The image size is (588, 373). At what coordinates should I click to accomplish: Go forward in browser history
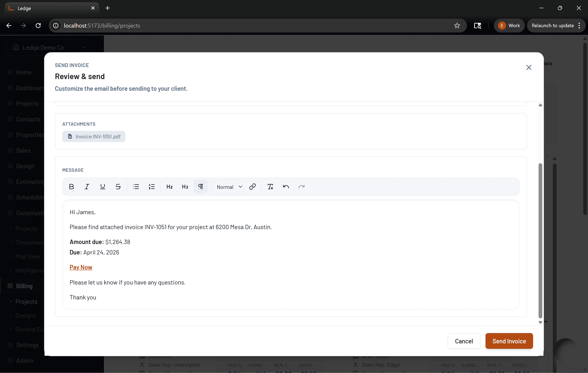23,26
